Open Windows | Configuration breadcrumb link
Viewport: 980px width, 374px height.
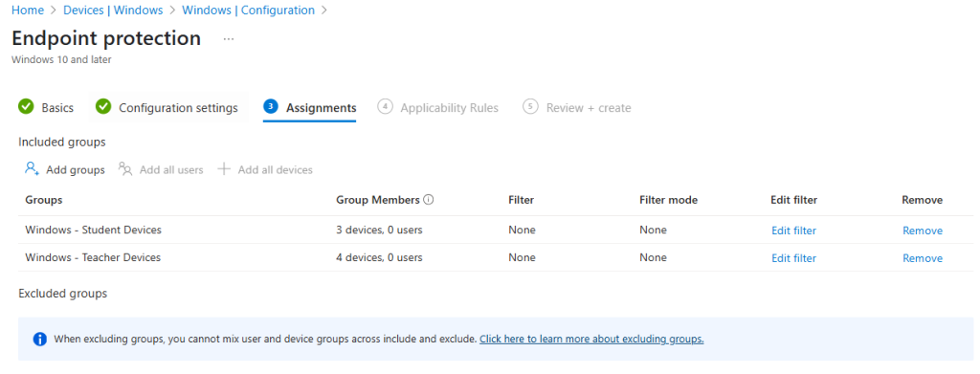tap(248, 11)
